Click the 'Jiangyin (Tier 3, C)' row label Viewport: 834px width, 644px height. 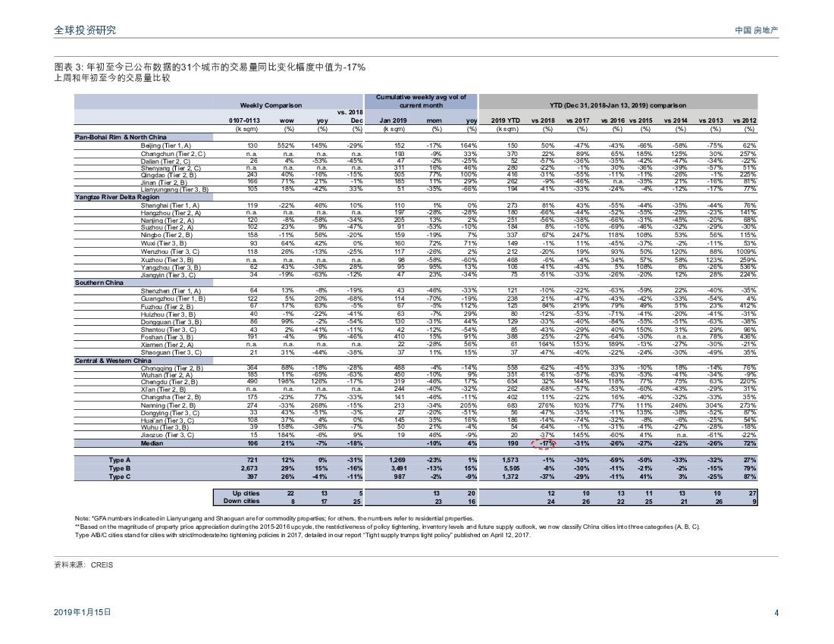[x=168, y=275]
